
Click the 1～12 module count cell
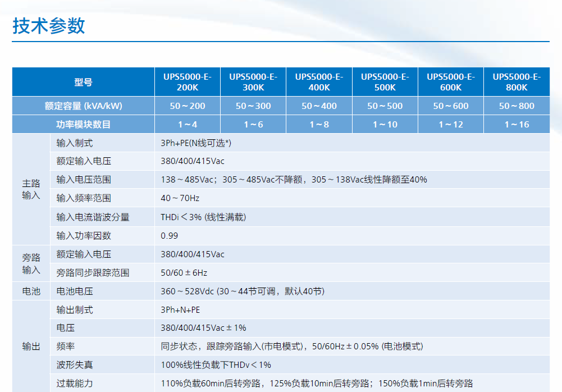pos(451,125)
